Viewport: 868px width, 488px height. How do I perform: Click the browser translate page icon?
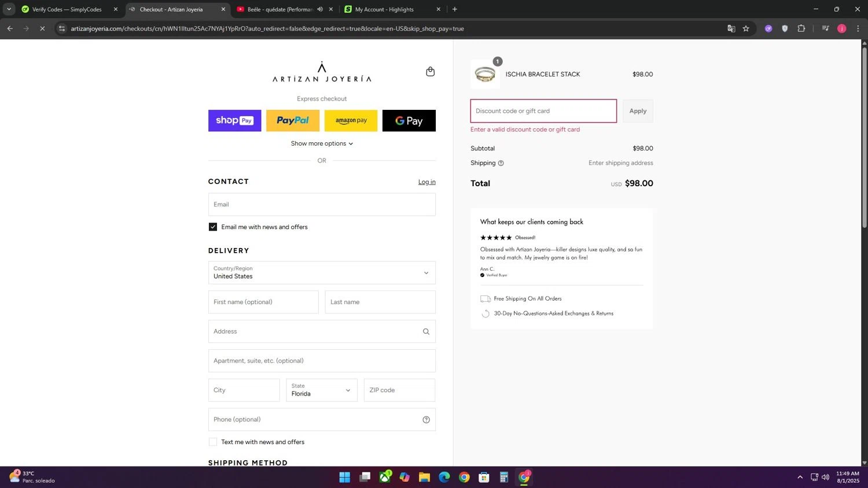(x=731, y=28)
